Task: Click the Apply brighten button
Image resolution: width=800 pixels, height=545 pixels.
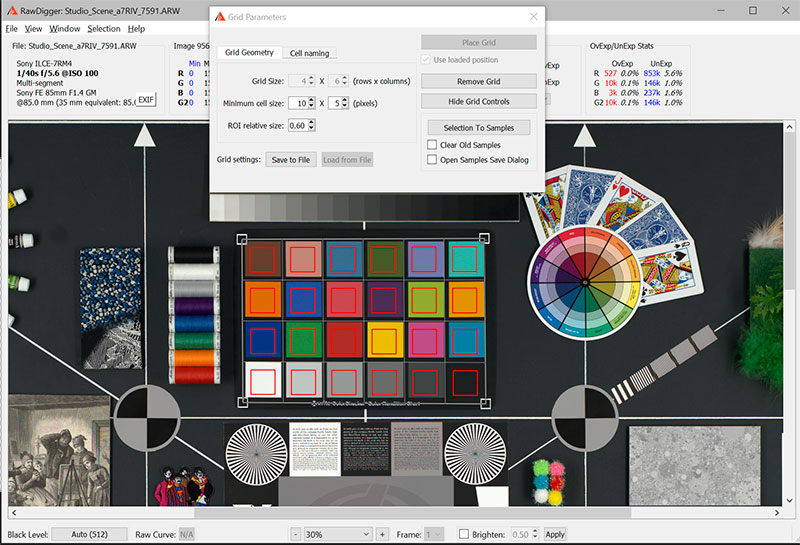Action: pos(555,534)
